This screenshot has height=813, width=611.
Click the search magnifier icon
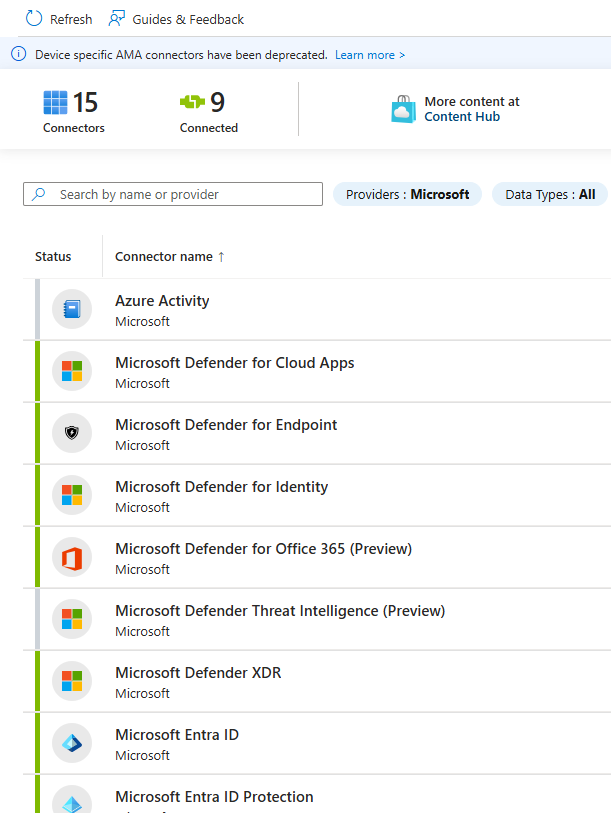click(x=38, y=194)
